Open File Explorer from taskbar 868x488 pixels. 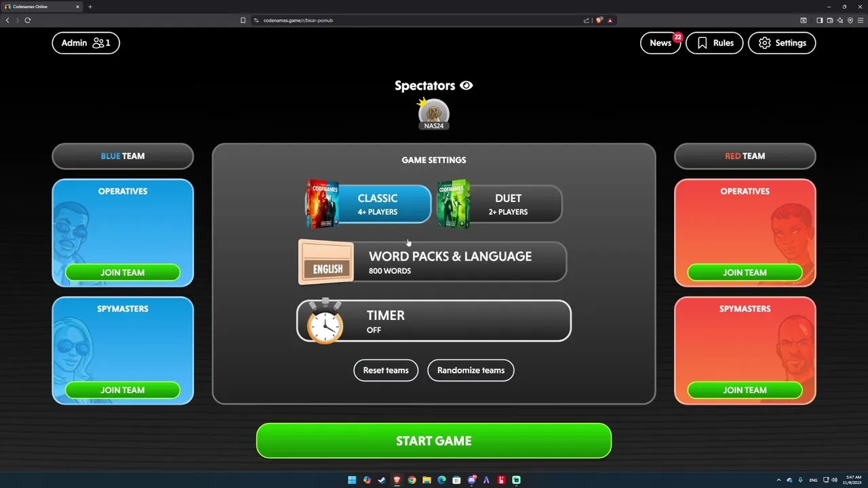427,480
